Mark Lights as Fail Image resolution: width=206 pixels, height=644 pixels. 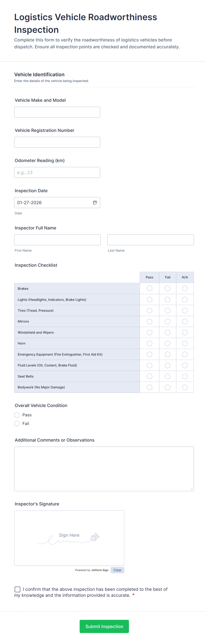167,299
